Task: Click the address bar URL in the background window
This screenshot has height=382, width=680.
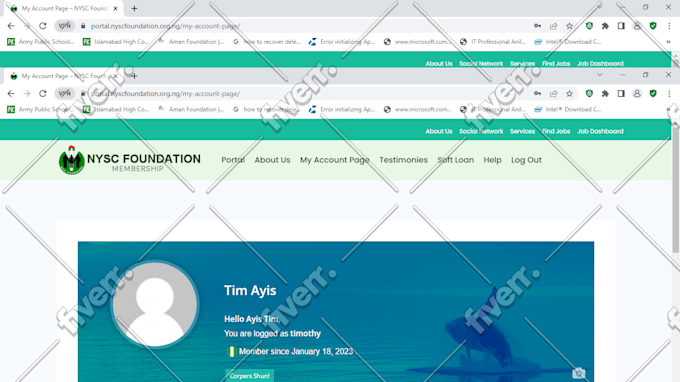Action: (x=165, y=26)
